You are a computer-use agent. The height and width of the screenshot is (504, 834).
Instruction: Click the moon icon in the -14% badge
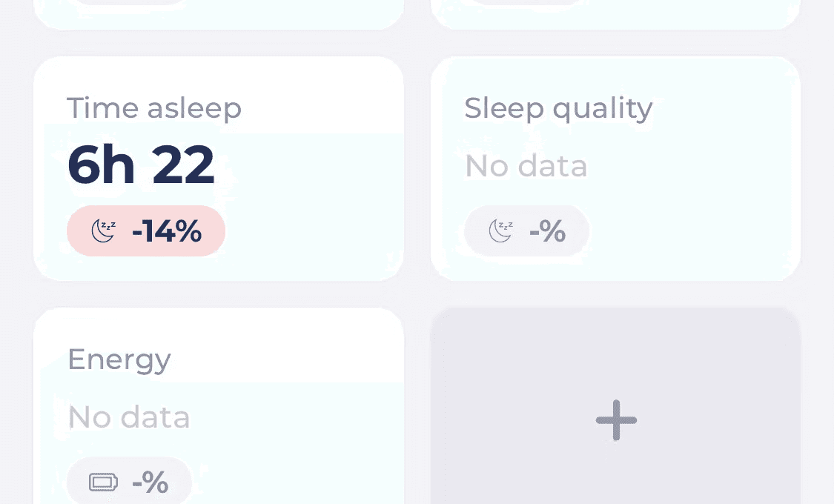coord(103,231)
